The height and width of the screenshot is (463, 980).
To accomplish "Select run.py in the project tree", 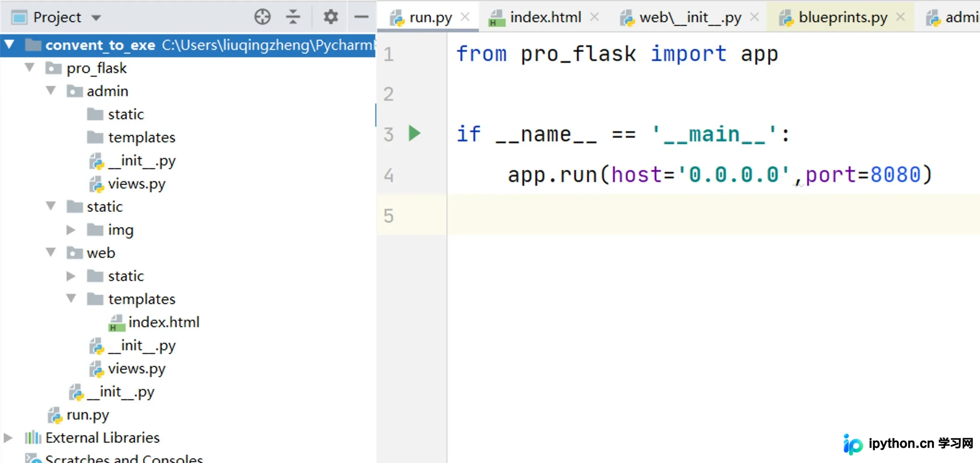I will pos(87,415).
